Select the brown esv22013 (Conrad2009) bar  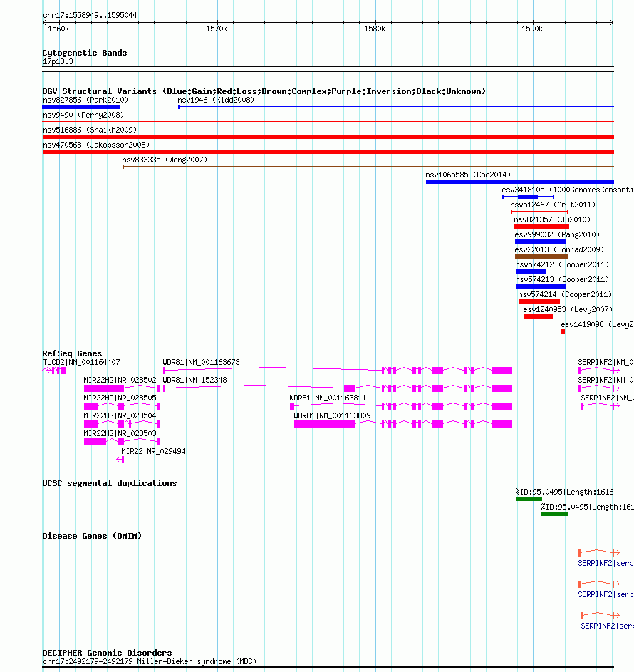pyautogui.click(x=541, y=257)
